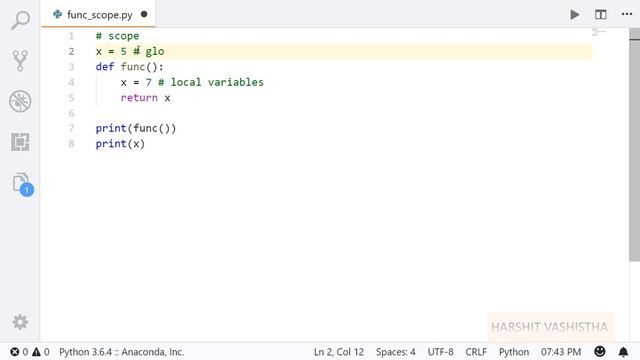Image resolution: width=640 pixels, height=360 pixels.
Task: Click the warnings count in status bar
Action: (41, 352)
